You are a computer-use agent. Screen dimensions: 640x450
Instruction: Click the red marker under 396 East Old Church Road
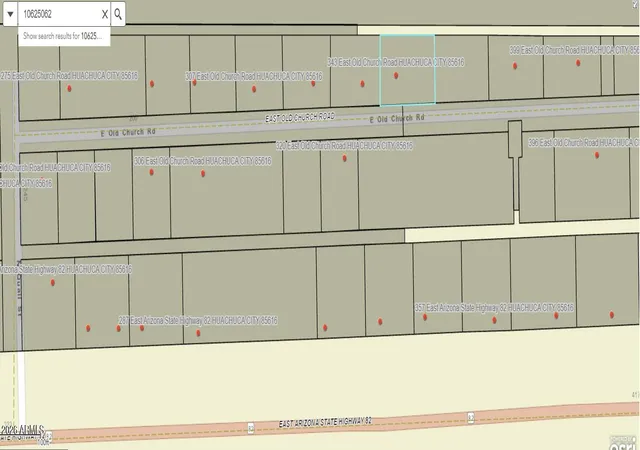coord(597,155)
